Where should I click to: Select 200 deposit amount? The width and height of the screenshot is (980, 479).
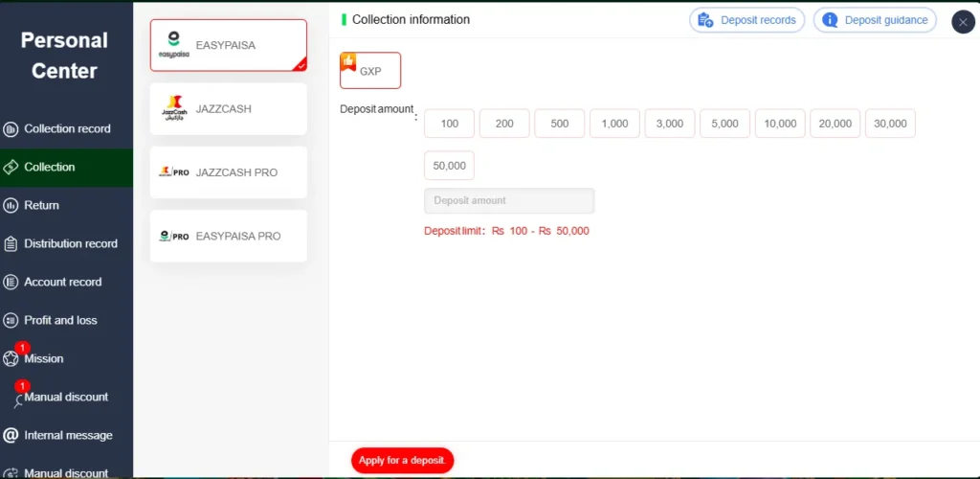pos(504,124)
